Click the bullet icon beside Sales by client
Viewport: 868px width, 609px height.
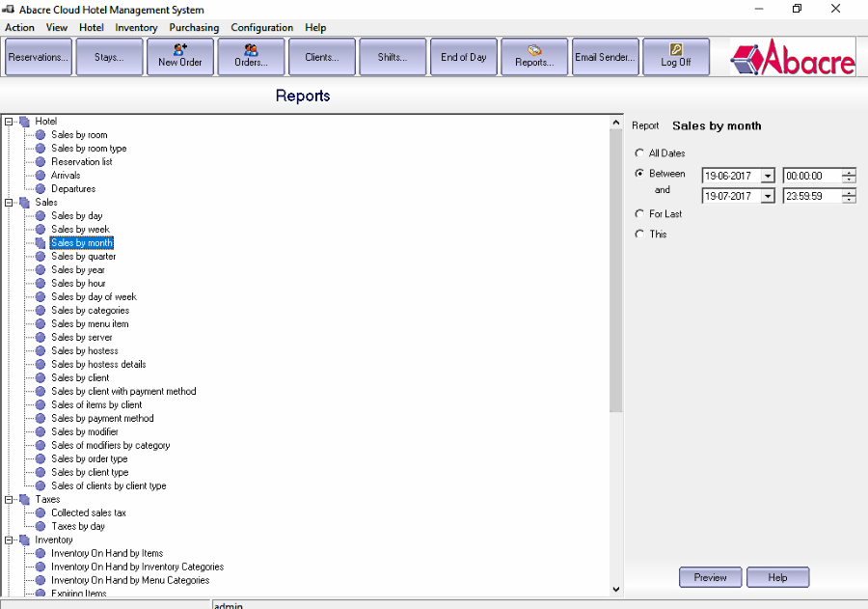tap(41, 378)
